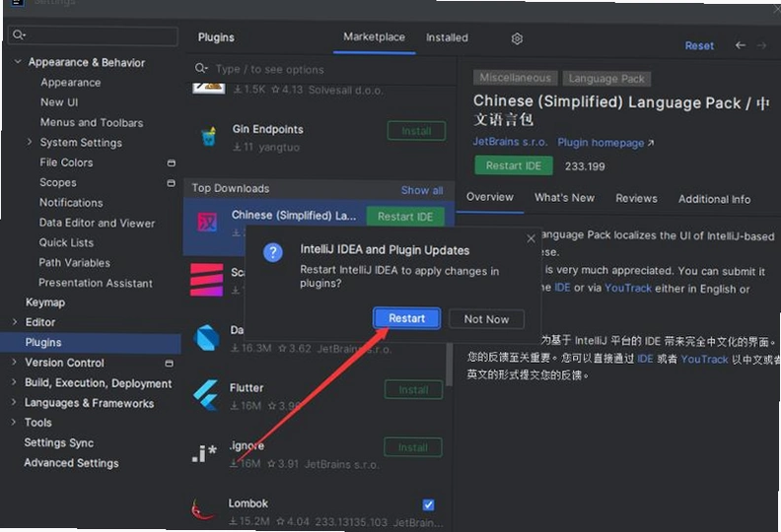This screenshot has height=532, width=781.
Task: Toggle the Lombok plugin checkbox
Action: (428, 505)
